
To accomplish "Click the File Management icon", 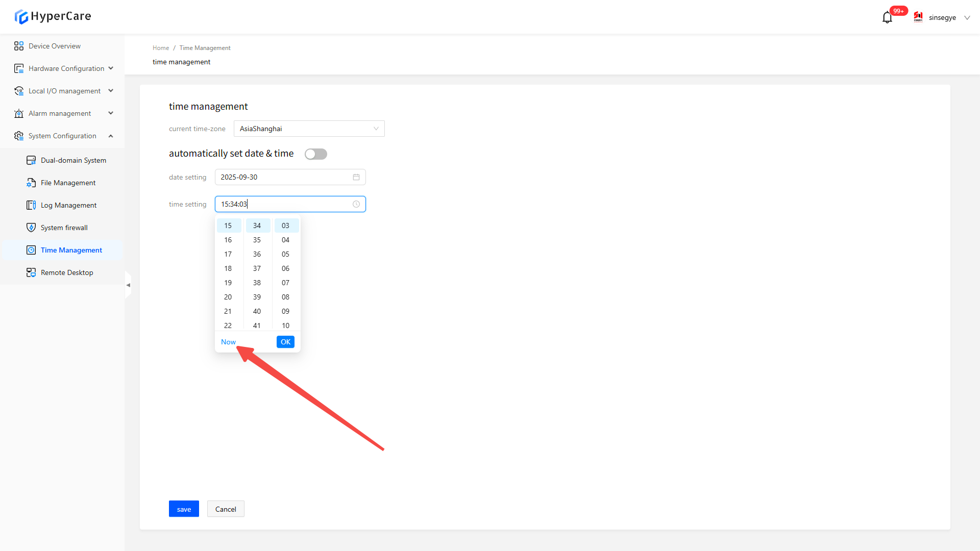I will pos(31,183).
